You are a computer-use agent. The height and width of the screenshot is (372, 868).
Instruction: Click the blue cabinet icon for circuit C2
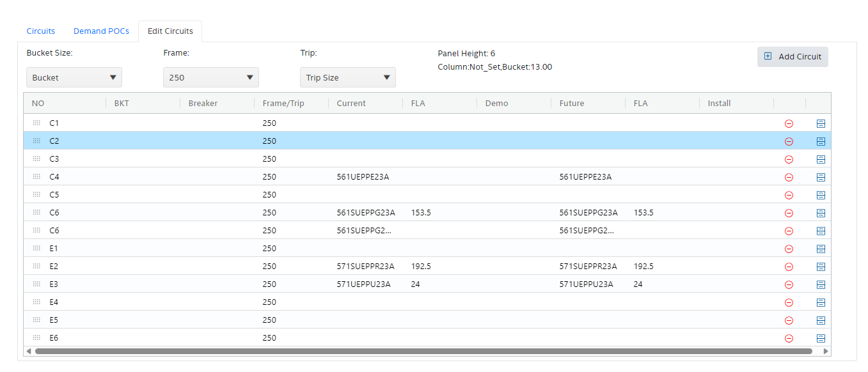[821, 141]
